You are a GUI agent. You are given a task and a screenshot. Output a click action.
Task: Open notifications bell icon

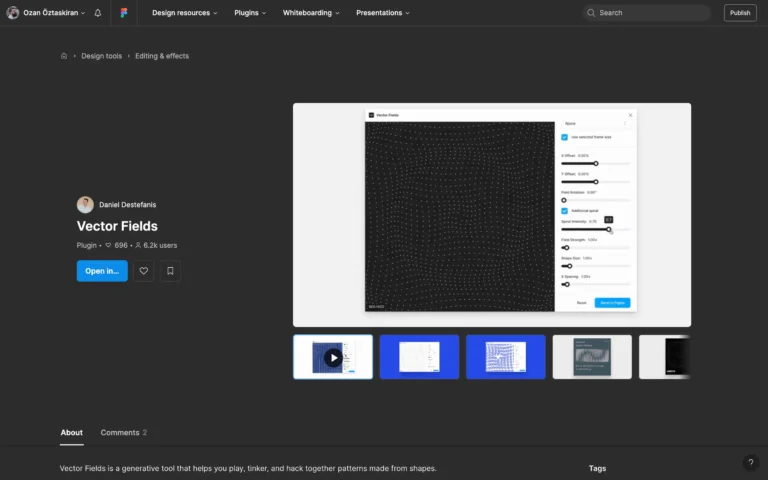point(97,13)
